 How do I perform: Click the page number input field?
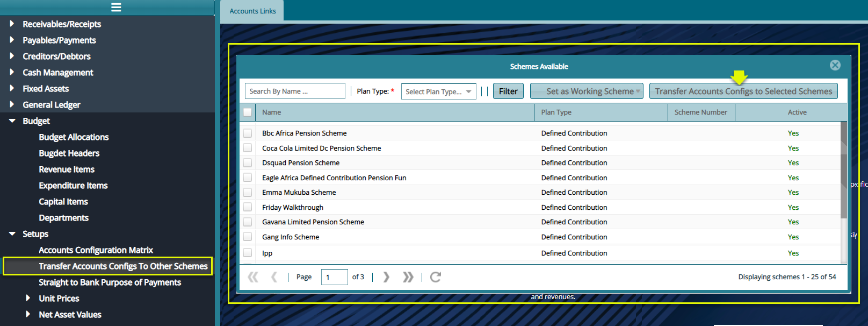coord(334,277)
